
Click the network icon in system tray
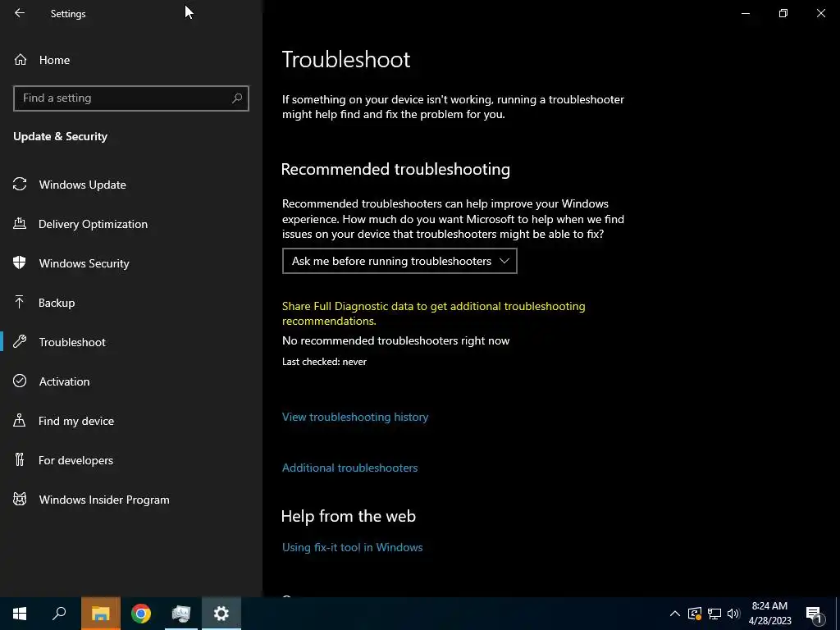(x=714, y=614)
